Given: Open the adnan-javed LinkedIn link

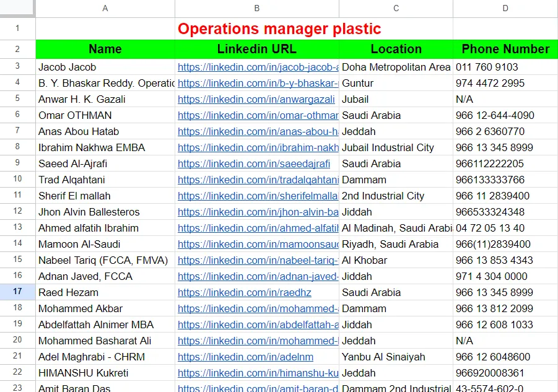Looking at the screenshot, I should (258, 276).
